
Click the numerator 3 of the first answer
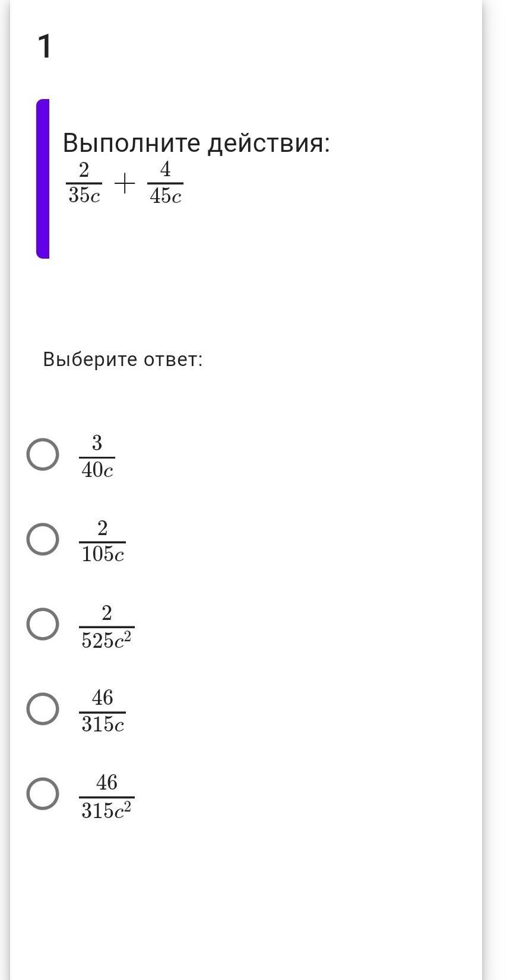[x=97, y=443]
